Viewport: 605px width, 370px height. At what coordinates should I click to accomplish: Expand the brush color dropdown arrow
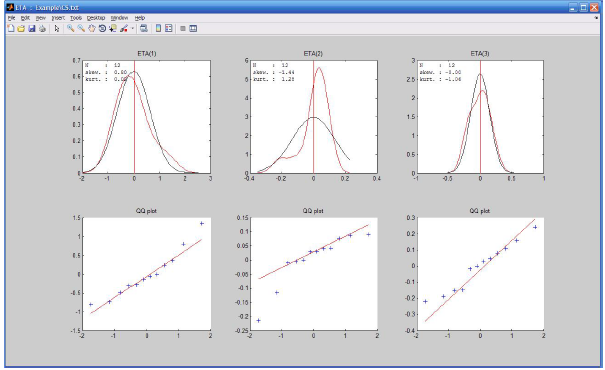pyautogui.click(x=132, y=28)
